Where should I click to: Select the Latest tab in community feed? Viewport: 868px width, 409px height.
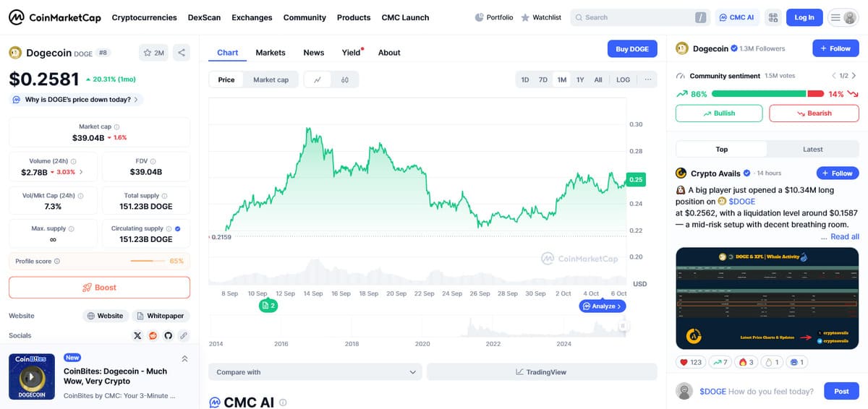(x=812, y=150)
